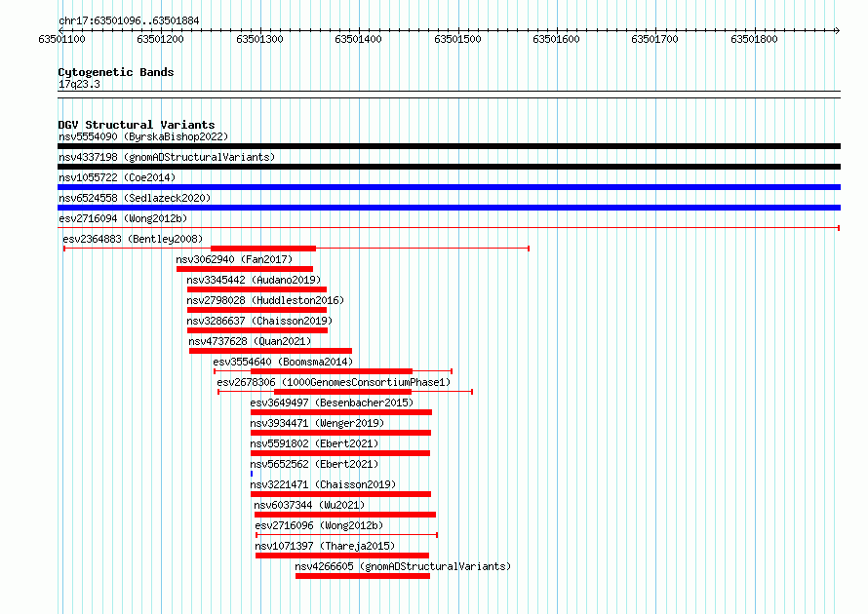The height and width of the screenshot is (614, 868).
Task: Click the DGV Structural Variants track title
Action: [137, 125]
